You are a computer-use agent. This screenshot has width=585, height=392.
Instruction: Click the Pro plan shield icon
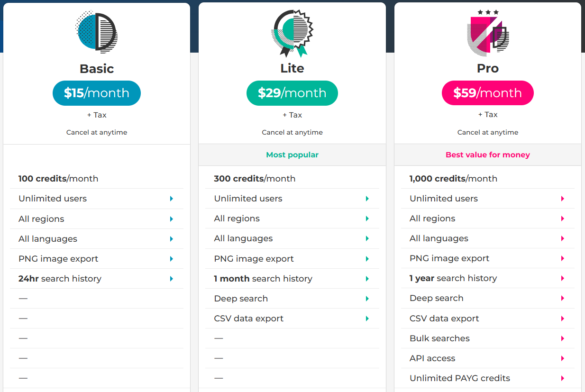pyautogui.click(x=487, y=32)
